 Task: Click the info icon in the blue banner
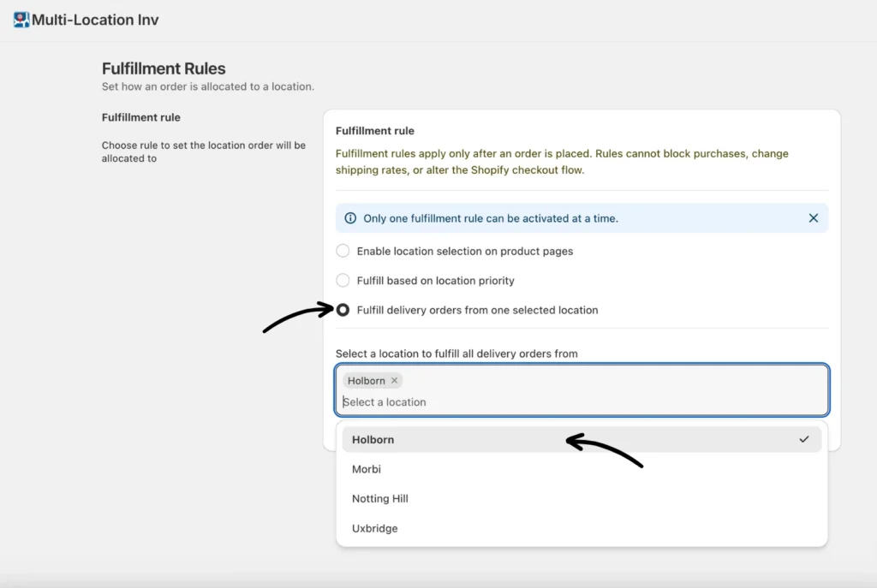pos(349,218)
